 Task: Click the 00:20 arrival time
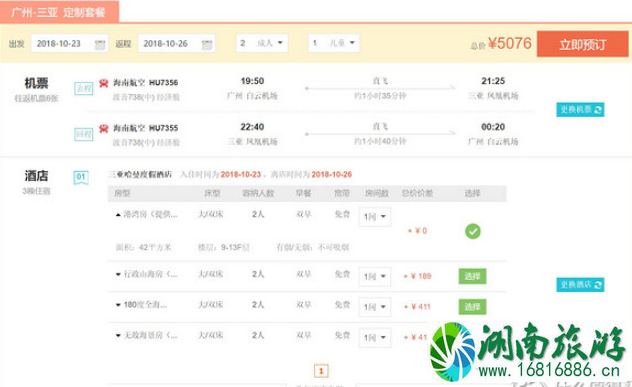click(493, 127)
